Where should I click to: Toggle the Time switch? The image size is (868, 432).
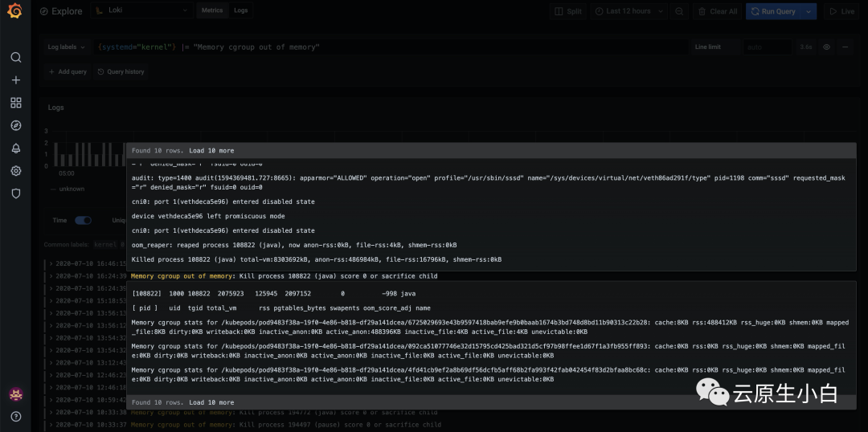[83, 220]
